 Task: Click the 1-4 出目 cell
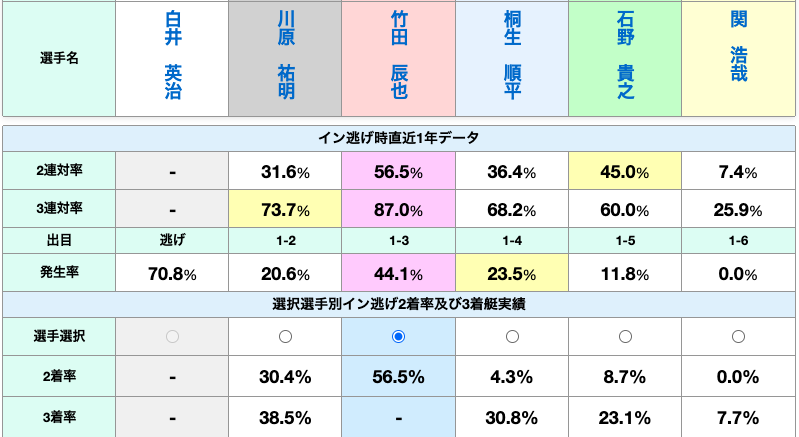[512, 240]
